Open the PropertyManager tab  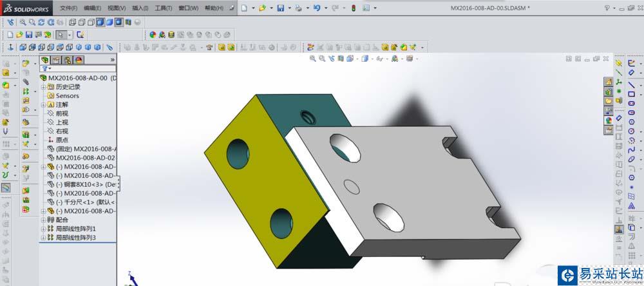coord(56,60)
